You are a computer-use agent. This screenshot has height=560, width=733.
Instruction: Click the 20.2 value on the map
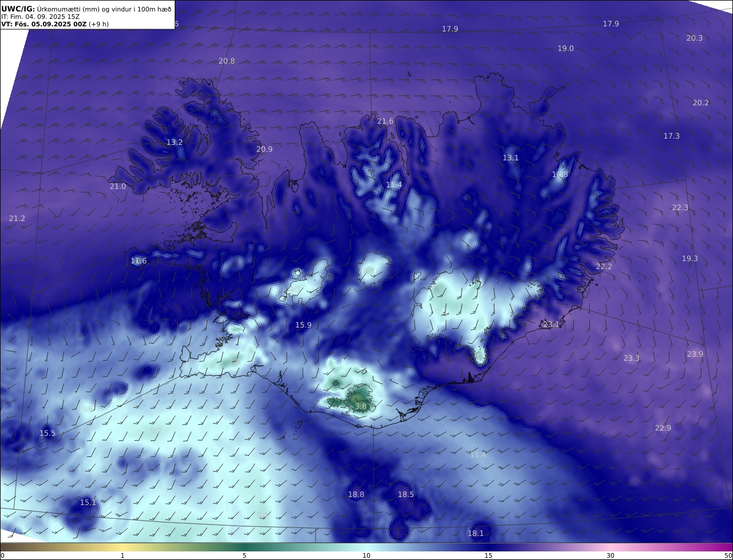pyautogui.click(x=701, y=102)
